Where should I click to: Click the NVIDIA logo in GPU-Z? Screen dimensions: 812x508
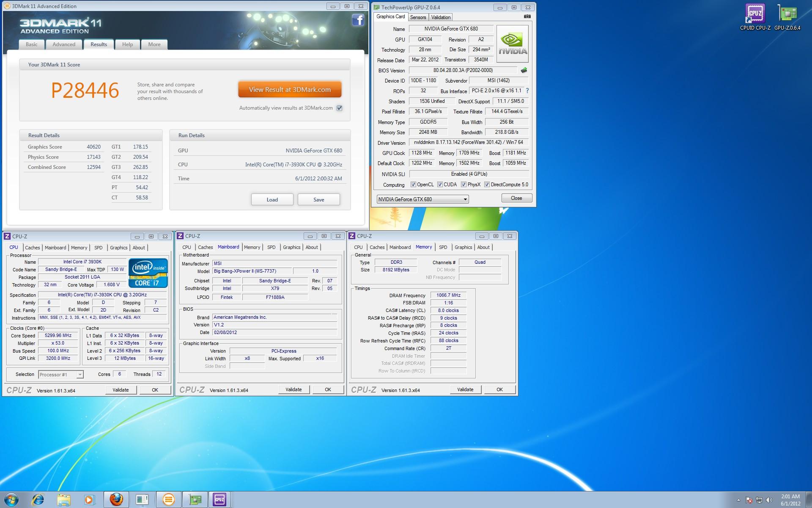point(512,44)
